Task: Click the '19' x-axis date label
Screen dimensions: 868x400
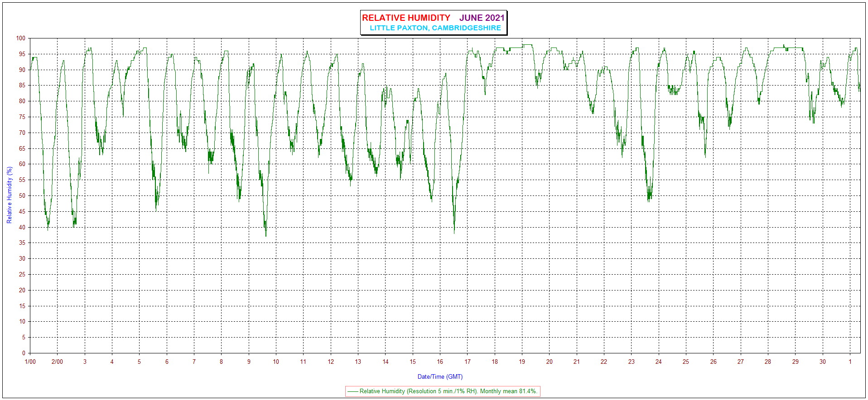Action: click(x=522, y=362)
